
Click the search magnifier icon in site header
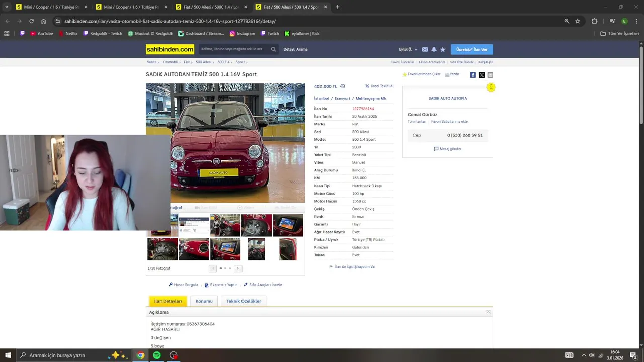[x=273, y=49]
